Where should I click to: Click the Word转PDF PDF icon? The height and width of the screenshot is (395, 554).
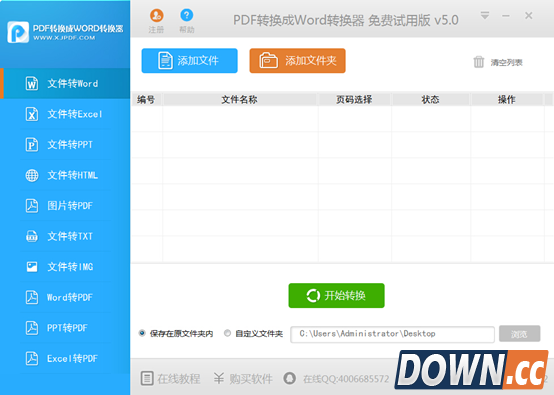(32, 297)
